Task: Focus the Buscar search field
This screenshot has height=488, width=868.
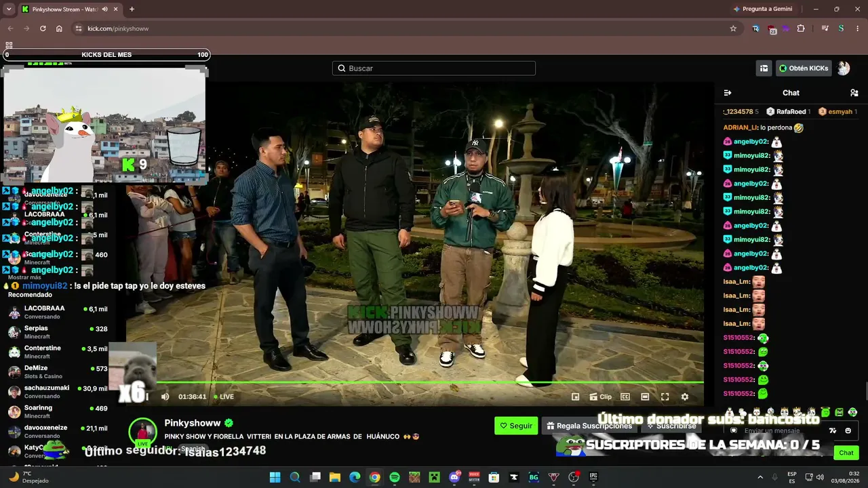Action: (x=434, y=68)
